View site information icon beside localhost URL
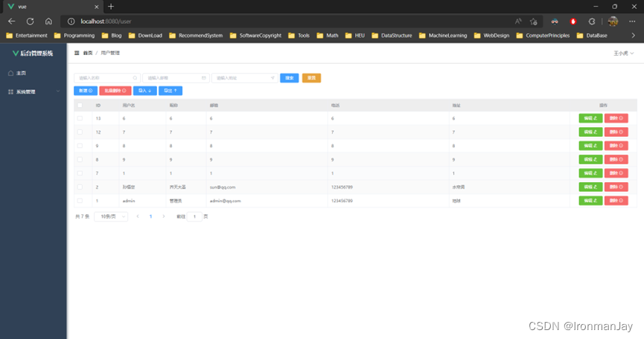The height and width of the screenshot is (339, 644). [x=71, y=22]
